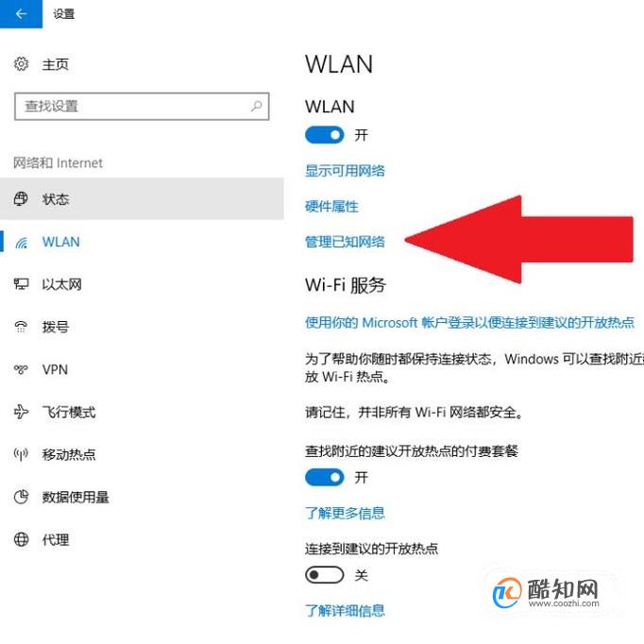The width and height of the screenshot is (644, 644).
Task: Turn off the WLAN toggle switch
Action: click(x=325, y=135)
